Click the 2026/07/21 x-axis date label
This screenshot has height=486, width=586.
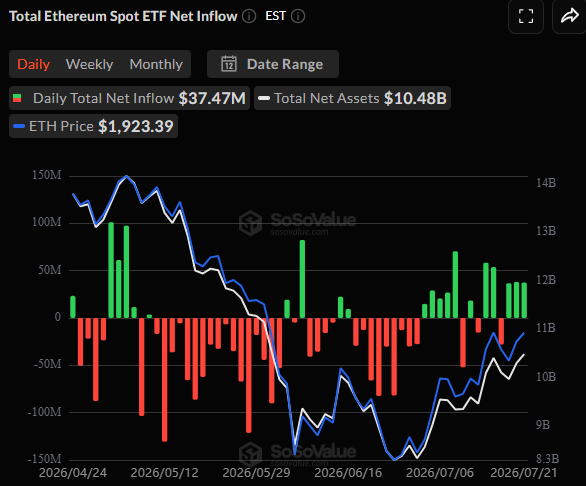[x=524, y=473]
